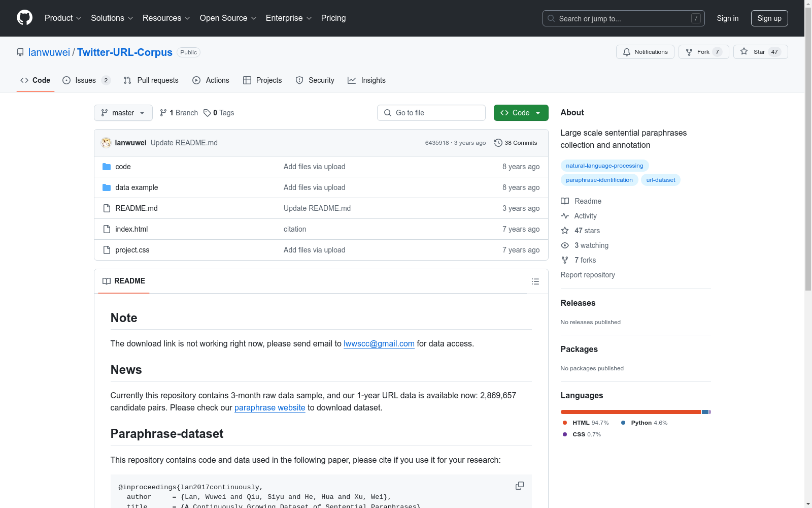Star the repository
The height and width of the screenshot is (508, 812).
point(760,52)
